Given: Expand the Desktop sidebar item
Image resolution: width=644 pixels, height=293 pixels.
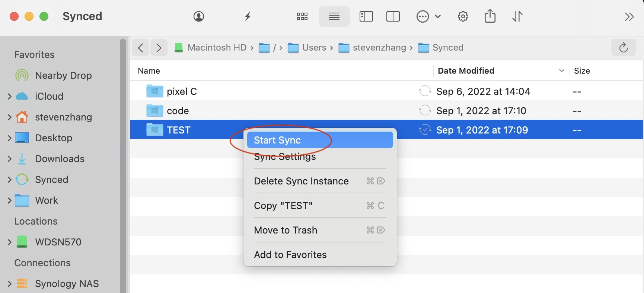Looking at the screenshot, I should [9, 138].
